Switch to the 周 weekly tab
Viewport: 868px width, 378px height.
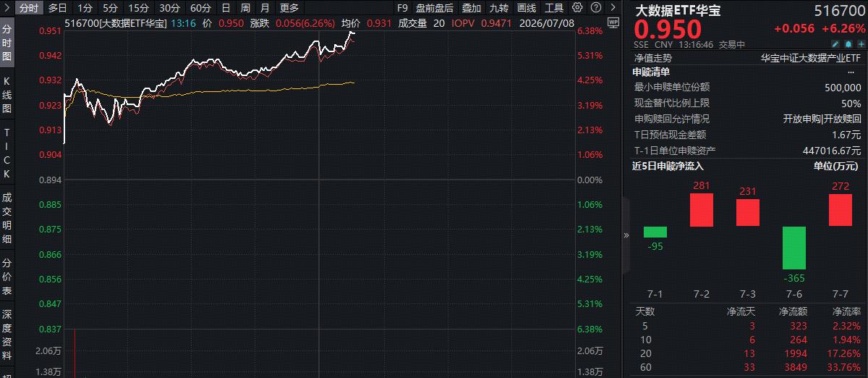pos(245,8)
